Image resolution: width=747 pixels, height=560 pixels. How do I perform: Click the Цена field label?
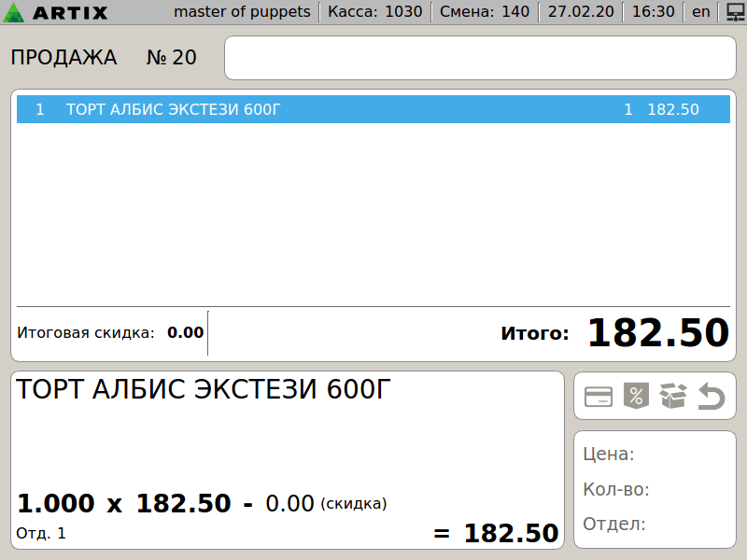[x=608, y=455]
